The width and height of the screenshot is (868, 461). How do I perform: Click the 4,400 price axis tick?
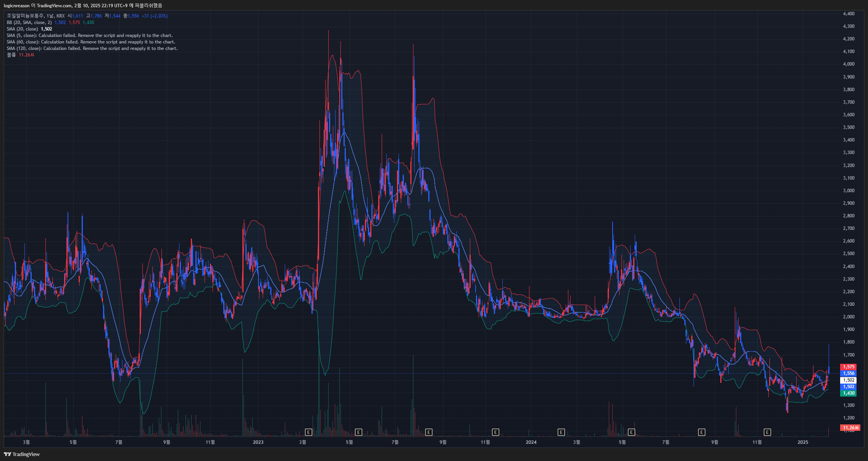(x=849, y=14)
